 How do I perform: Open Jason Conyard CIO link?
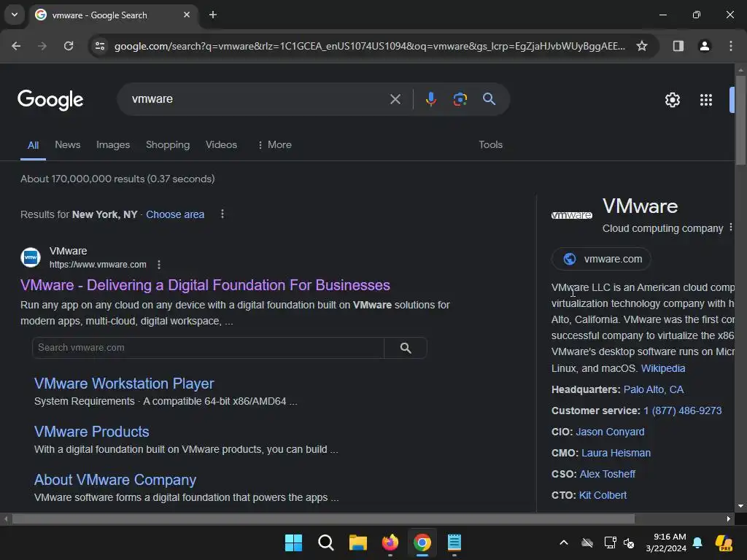(610, 432)
